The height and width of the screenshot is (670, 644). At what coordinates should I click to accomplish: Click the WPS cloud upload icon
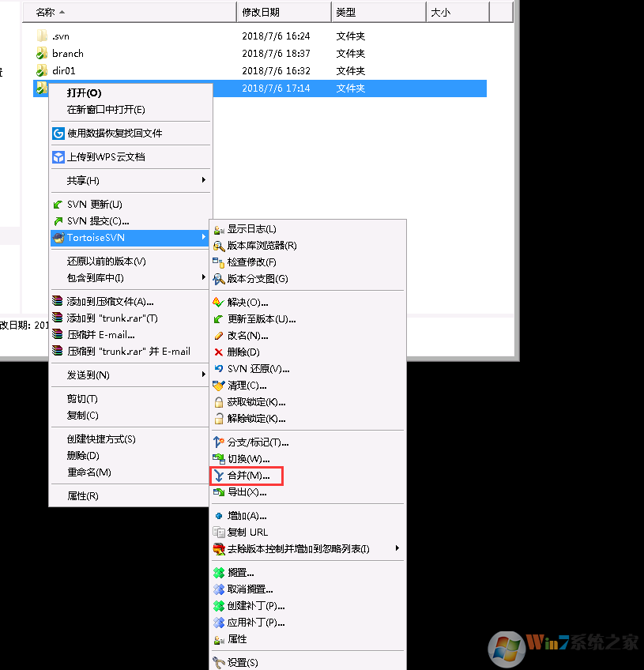click(58, 157)
